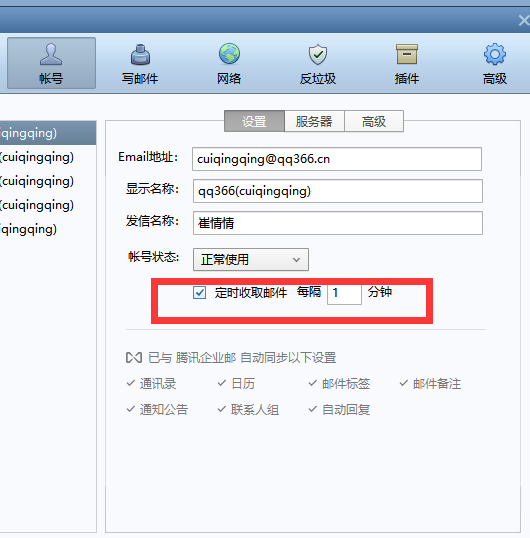Click the Tencent sync logo icon
The image size is (530, 538).
(x=134, y=358)
